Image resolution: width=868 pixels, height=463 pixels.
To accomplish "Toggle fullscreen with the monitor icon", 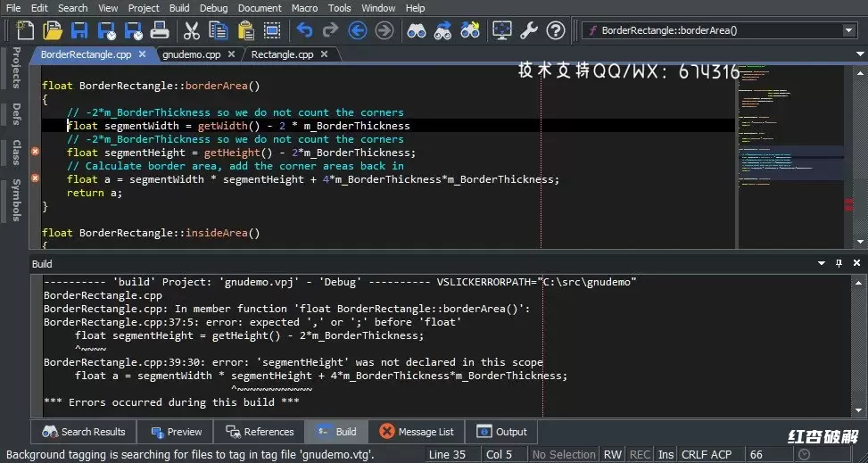I will (502, 30).
